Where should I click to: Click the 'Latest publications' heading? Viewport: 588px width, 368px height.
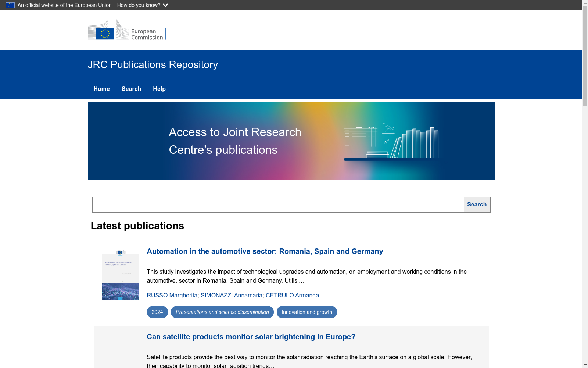click(x=137, y=226)
